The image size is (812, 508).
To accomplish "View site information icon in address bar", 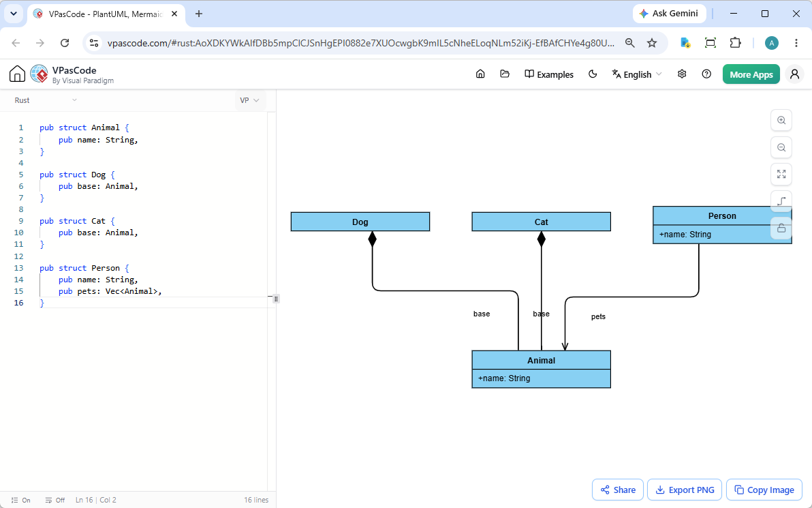I will (x=94, y=43).
